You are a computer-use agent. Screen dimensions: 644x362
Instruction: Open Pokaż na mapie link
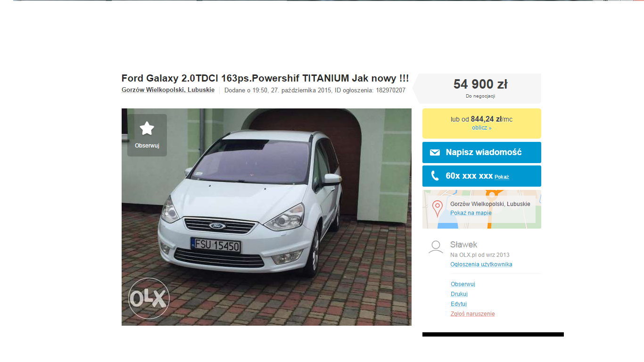pyautogui.click(x=471, y=213)
